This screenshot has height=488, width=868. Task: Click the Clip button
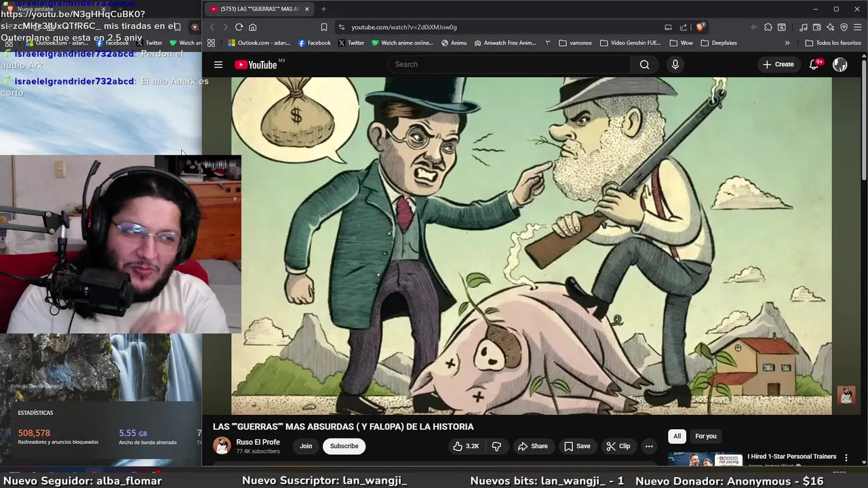click(x=618, y=446)
